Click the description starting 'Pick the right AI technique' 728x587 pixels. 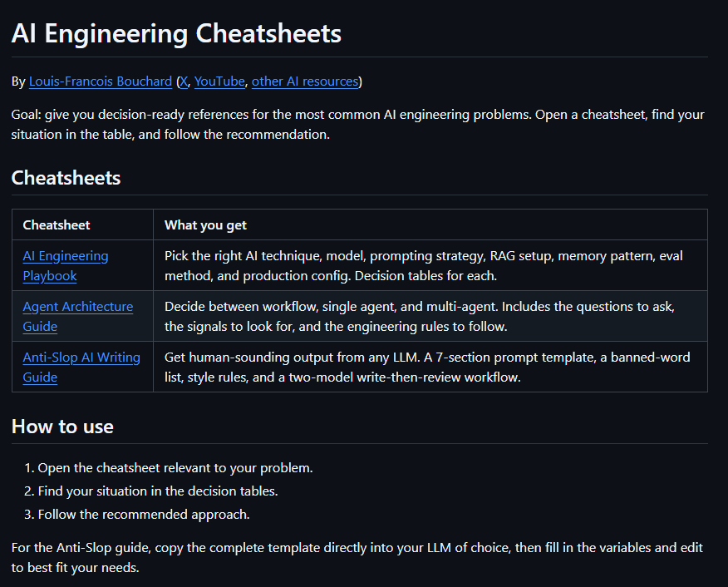pos(424,265)
